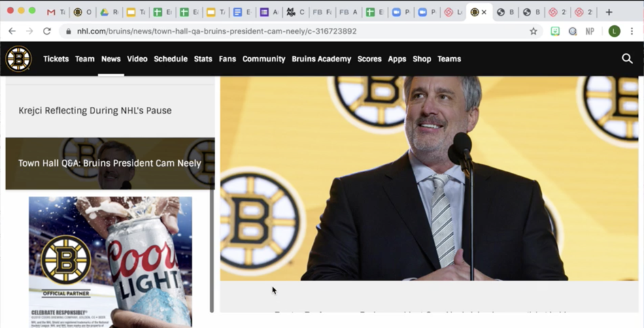Select Town Hall Q&A Cam Neely story
The height and width of the screenshot is (328, 644).
point(110,163)
